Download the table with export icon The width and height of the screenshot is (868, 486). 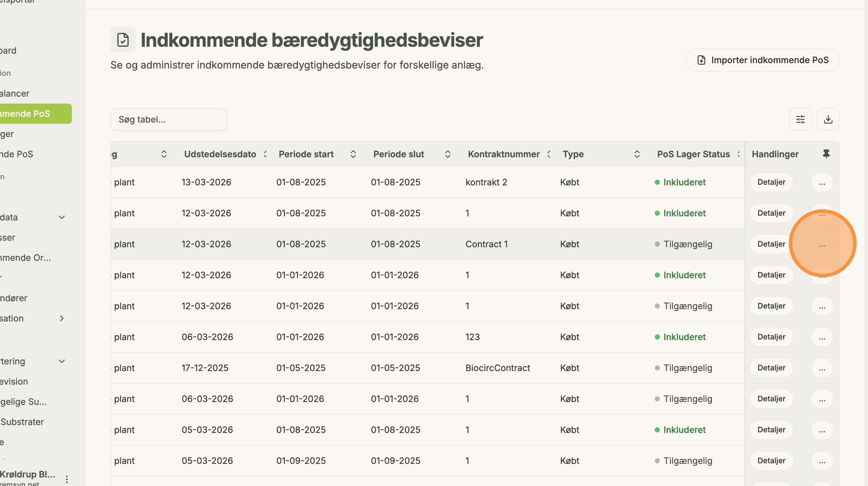828,119
